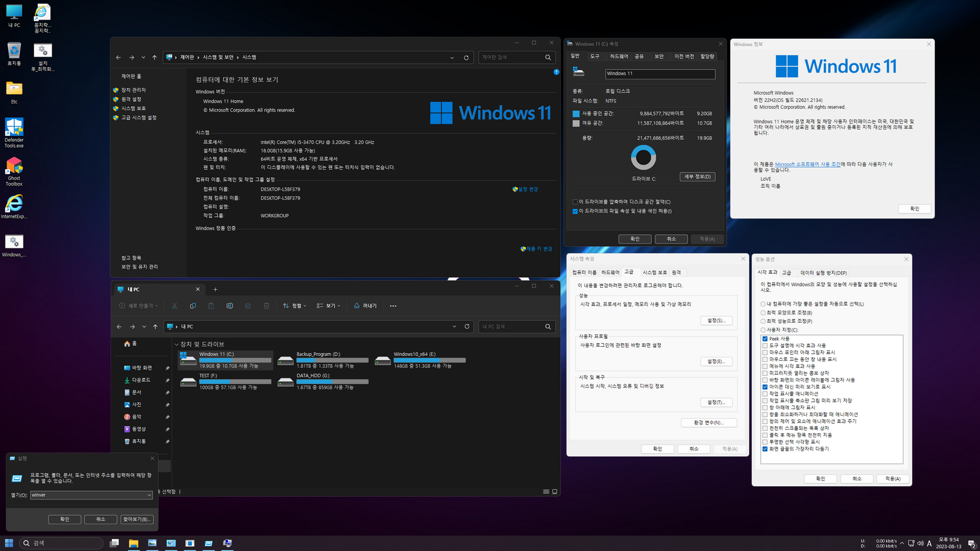Click the Microsoft 소프트웨어 사용 조건 link
The width and height of the screenshot is (980, 551).
tap(807, 164)
